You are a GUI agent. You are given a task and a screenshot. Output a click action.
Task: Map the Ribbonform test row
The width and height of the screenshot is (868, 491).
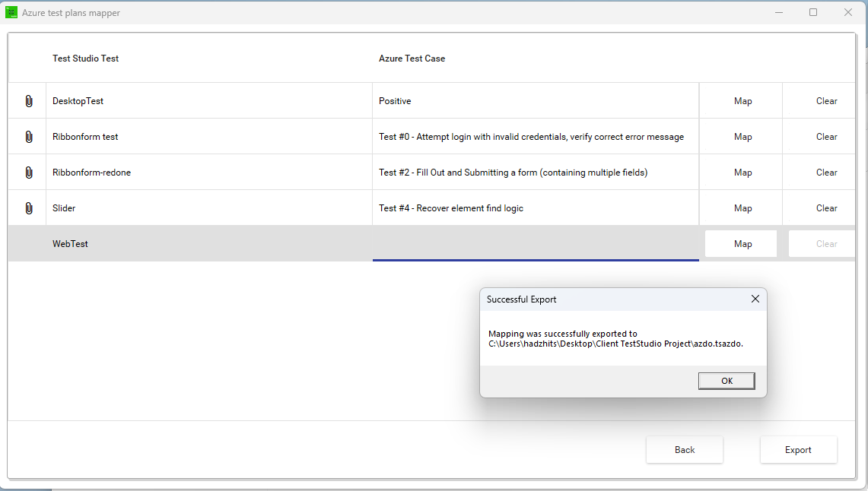[742, 137]
